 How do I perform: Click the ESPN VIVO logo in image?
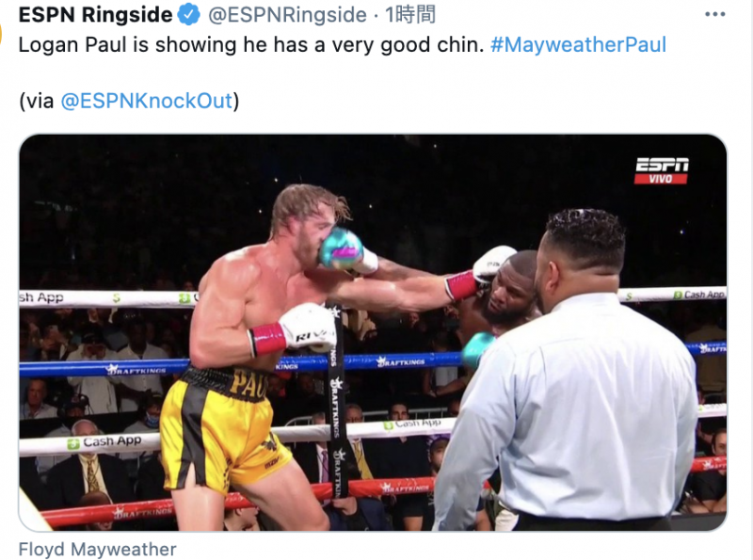(662, 171)
